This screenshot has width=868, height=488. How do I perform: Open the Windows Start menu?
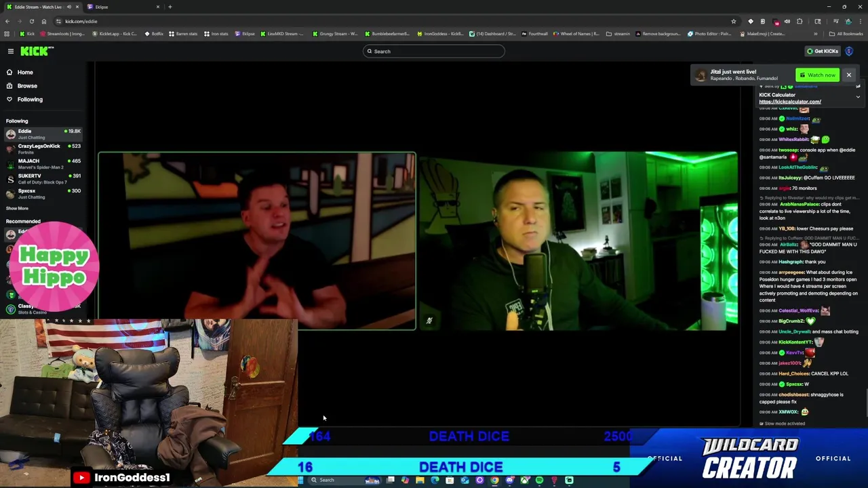coord(300,480)
